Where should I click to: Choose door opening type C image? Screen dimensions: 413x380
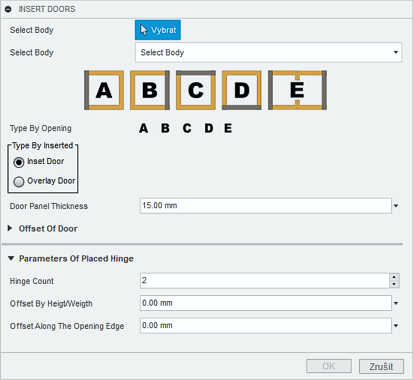pos(196,90)
